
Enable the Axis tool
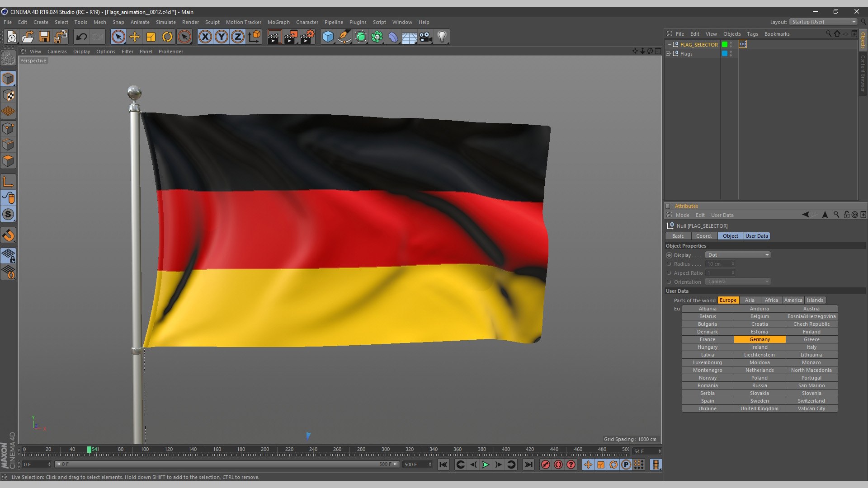click(8, 182)
